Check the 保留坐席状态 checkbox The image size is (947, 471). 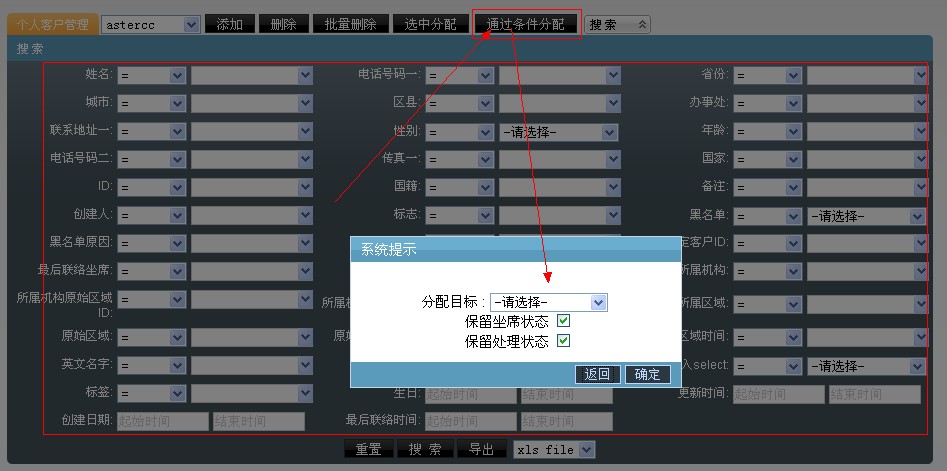point(563,321)
